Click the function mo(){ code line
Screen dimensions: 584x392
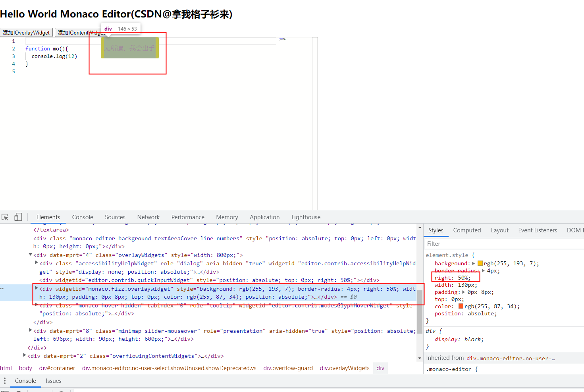[47, 48]
